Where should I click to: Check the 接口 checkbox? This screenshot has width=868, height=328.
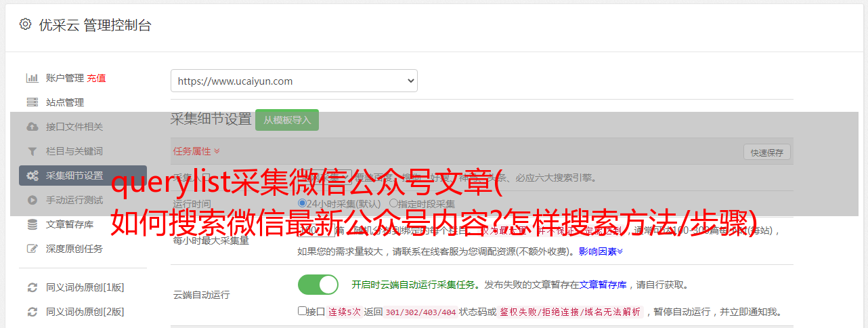coord(302,312)
